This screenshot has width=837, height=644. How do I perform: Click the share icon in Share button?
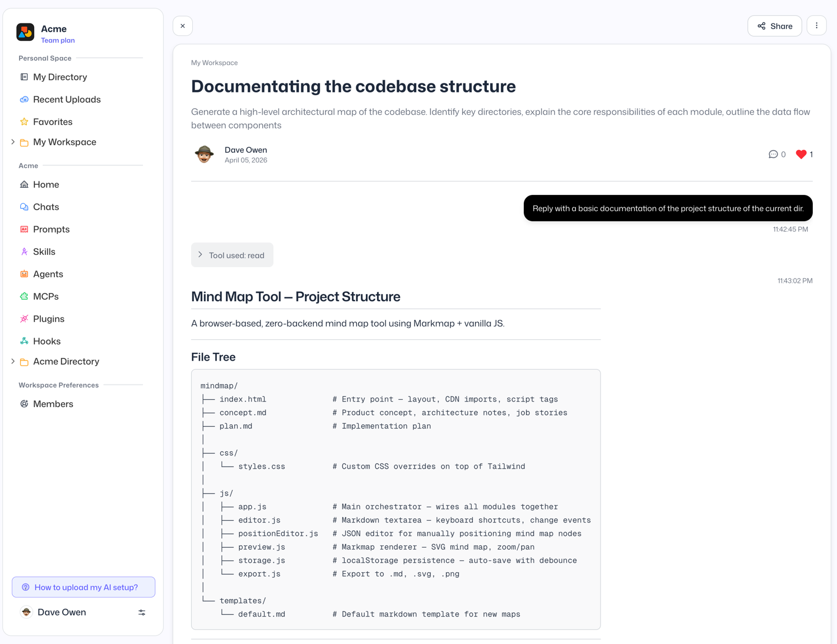[x=761, y=26]
